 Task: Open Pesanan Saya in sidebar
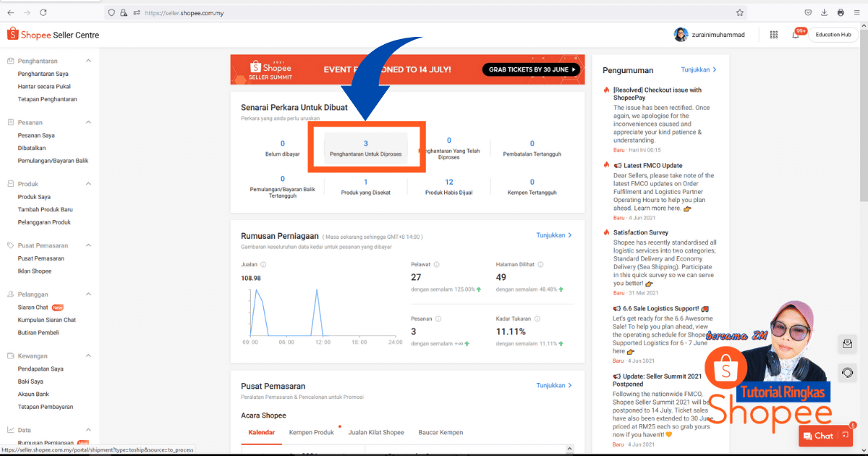click(x=36, y=135)
